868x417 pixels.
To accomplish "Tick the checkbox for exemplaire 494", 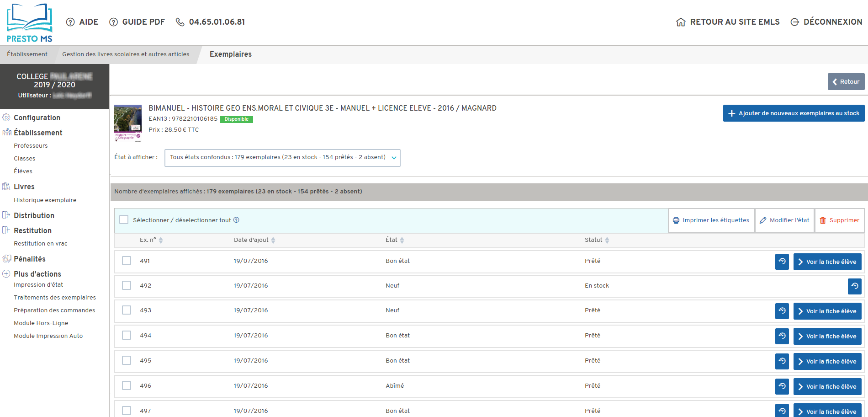I will click(127, 335).
